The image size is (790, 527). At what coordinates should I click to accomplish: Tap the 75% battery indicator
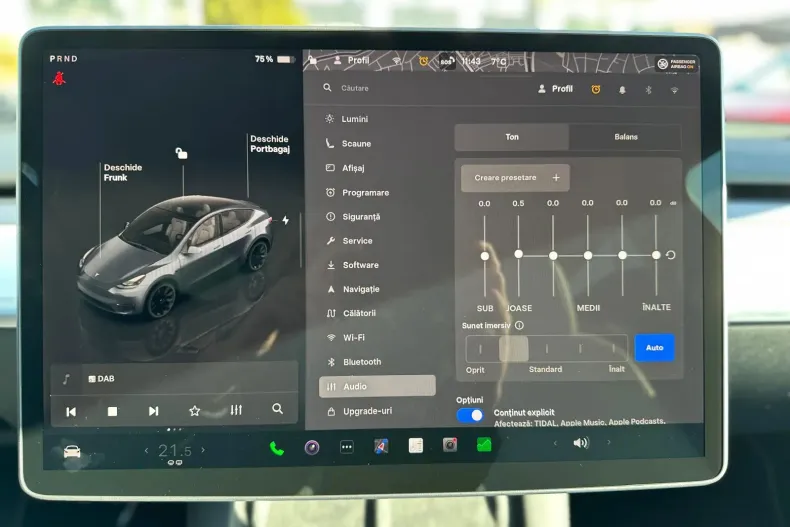274,59
